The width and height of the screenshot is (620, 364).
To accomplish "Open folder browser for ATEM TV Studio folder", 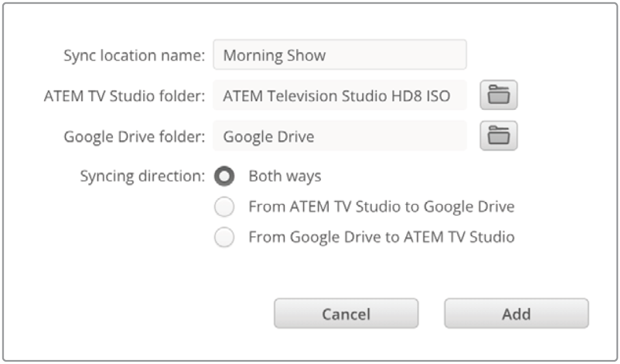I will point(499,96).
